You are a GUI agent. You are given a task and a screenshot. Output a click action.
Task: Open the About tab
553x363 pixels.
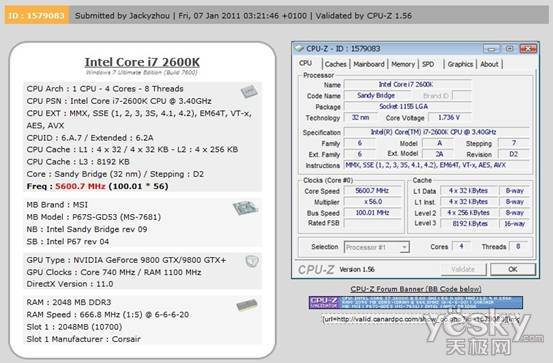pos(489,64)
